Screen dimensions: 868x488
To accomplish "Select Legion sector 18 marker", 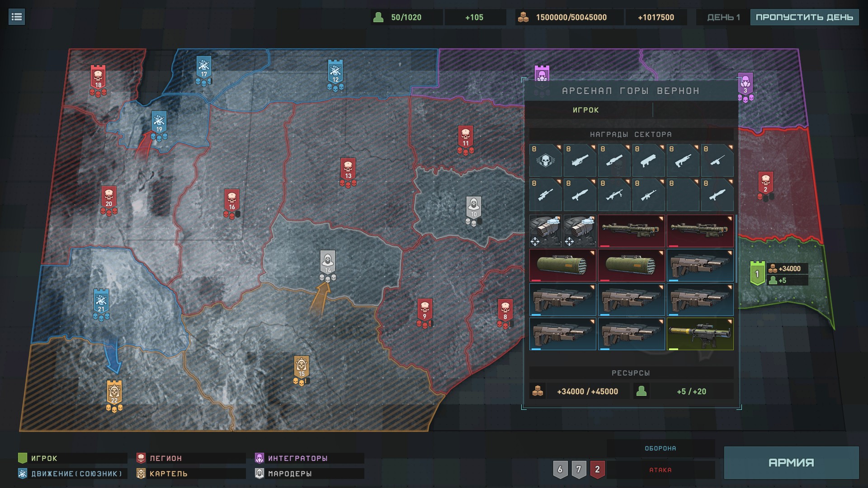I will (x=98, y=77).
